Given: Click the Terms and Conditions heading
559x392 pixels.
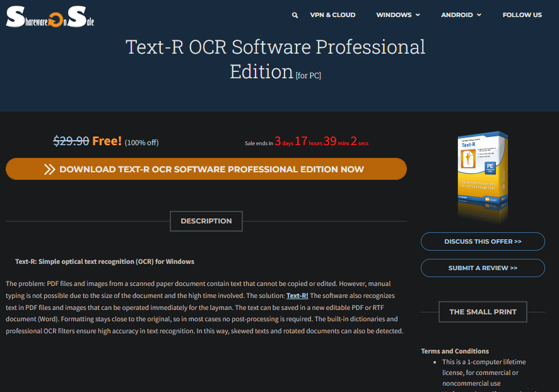Looking at the screenshot, I should click(x=455, y=351).
